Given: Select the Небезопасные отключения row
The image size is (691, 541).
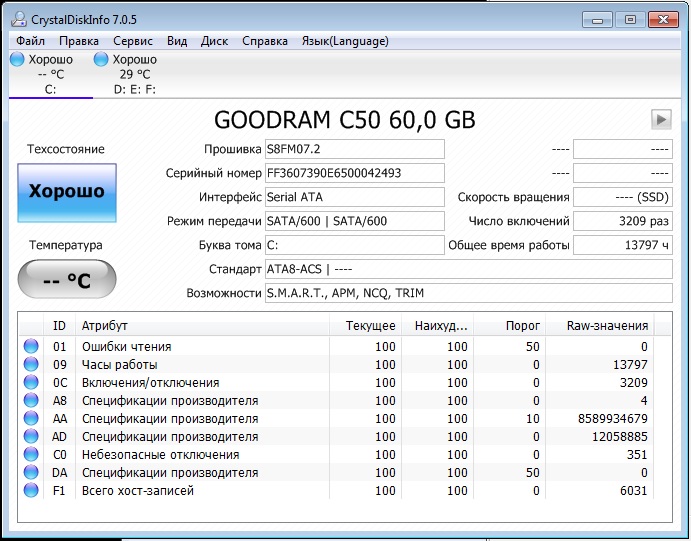Looking at the screenshot, I should point(337,455).
